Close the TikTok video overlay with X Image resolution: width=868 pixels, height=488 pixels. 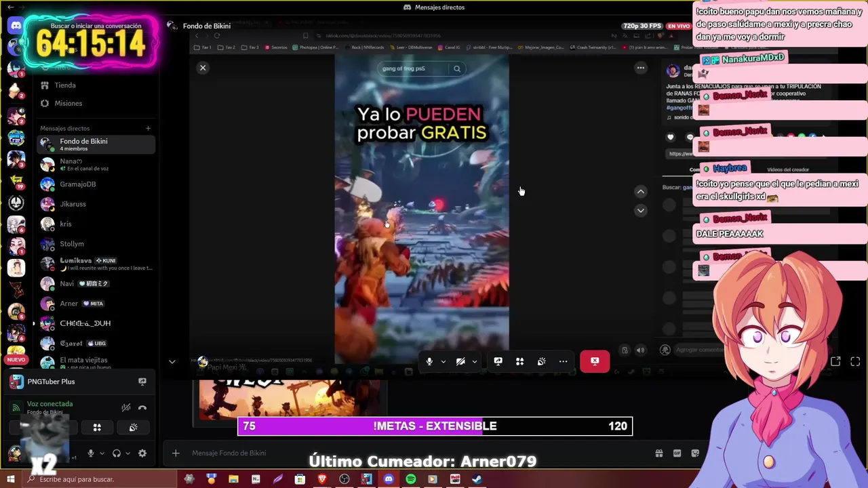(x=203, y=68)
